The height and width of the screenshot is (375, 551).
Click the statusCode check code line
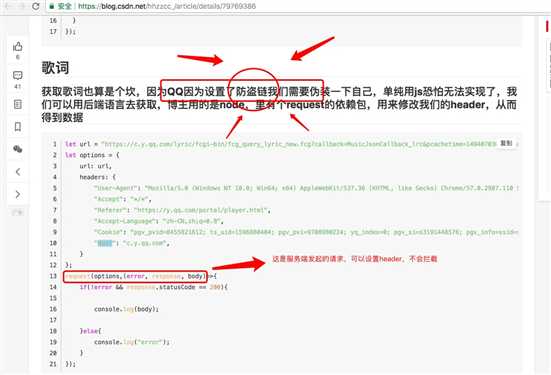[154, 287]
